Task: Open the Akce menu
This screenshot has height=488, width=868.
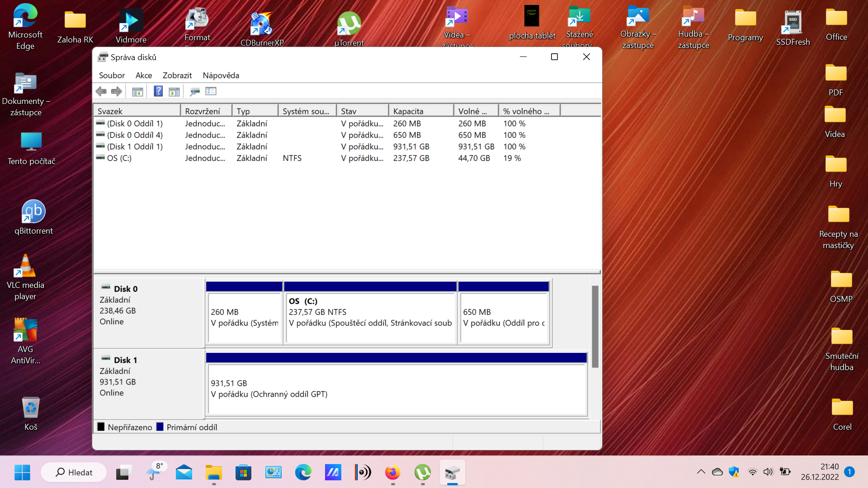Action: 144,75
